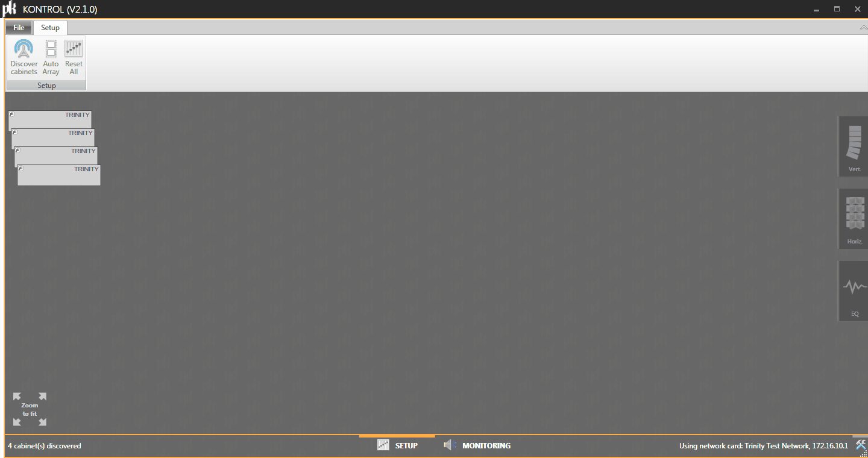Viewport: 868px width, 458px height.
Task: Click the Discover cabinets icon
Action: (24, 58)
